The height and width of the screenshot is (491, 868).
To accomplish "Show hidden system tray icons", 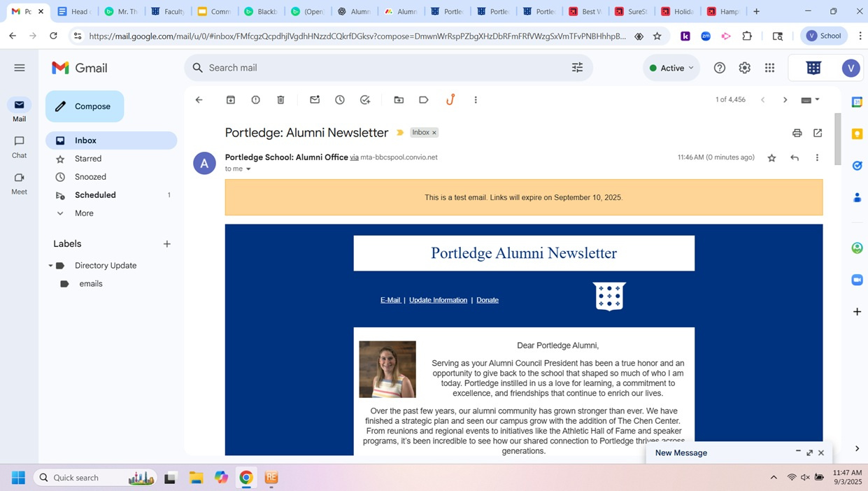I will pos(774,478).
